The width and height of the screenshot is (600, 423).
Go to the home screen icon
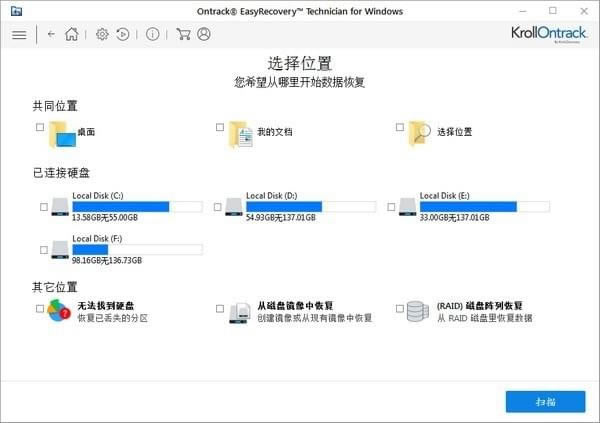click(71, 34)
